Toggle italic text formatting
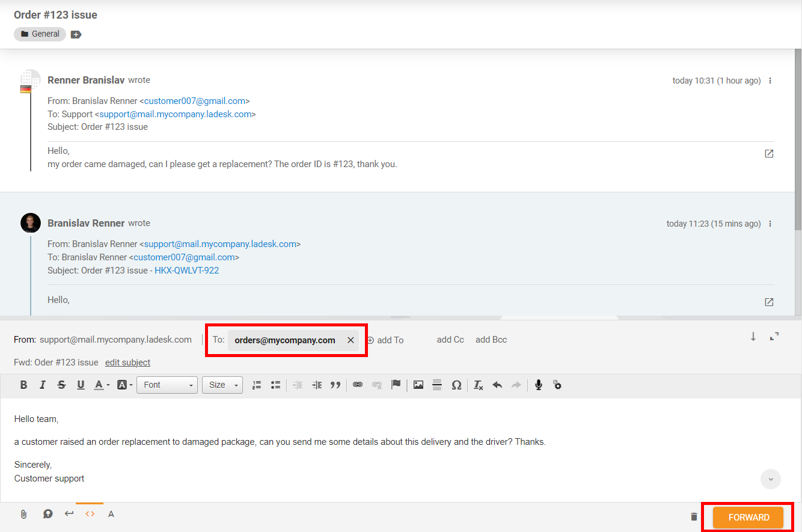The image size is (802, 532). point(42,385)
